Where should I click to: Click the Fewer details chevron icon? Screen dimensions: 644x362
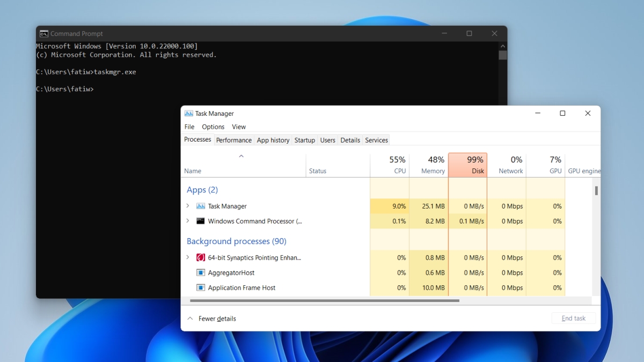coord(190,318)
